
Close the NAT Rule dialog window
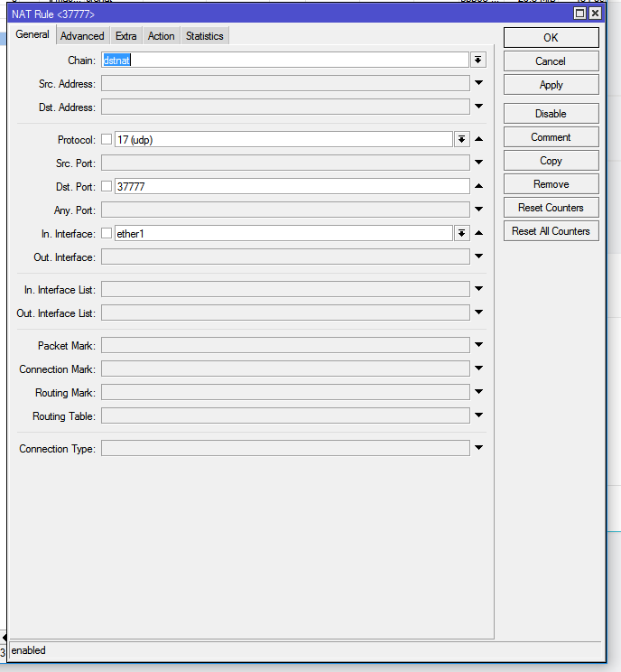point(594,14)
